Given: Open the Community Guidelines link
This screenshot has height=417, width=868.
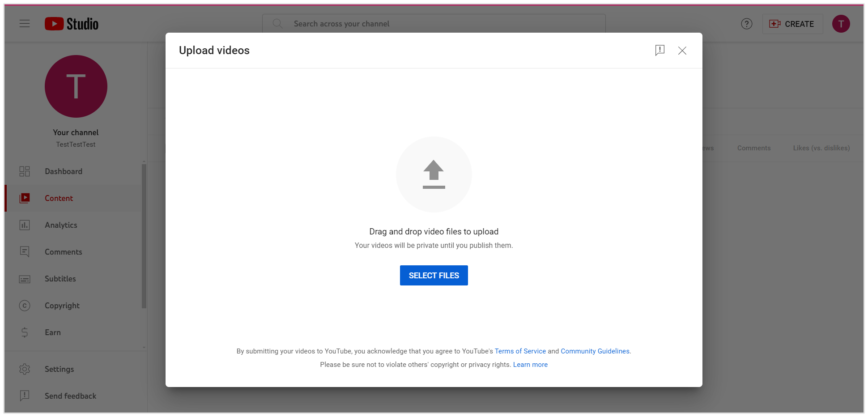Looking at the screenshot, I should click(x=595, y=351).
